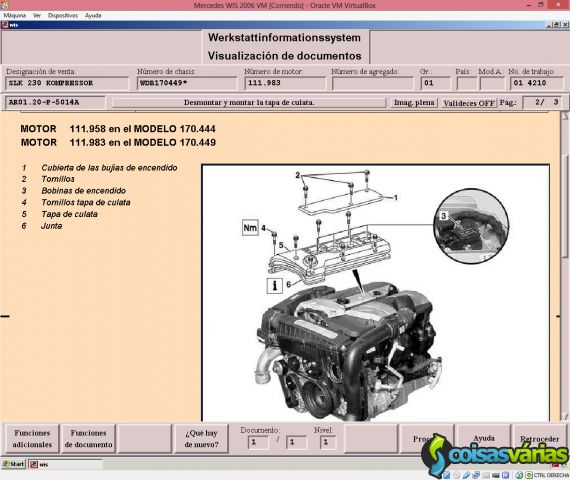570x480 pixels.
Task: Open ¿Qué hay de nuevo? button
Action: pyautogui.click(x=201, y=439)
